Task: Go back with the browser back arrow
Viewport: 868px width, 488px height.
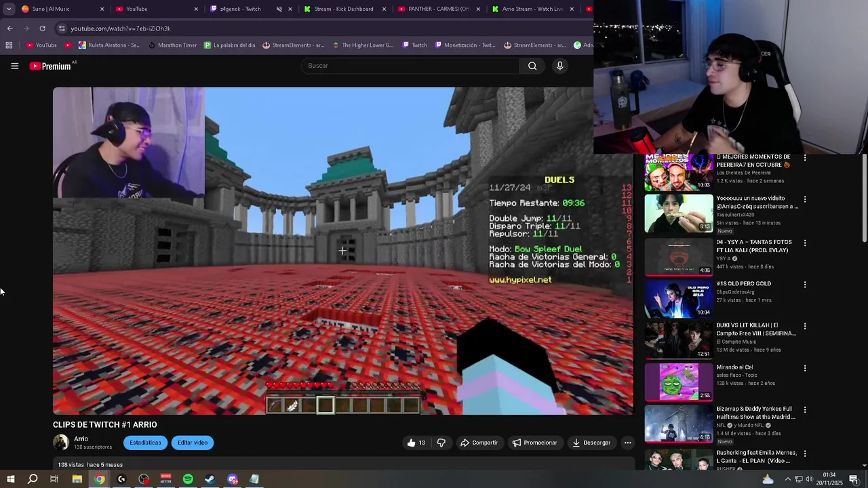Action: [9, 28]
